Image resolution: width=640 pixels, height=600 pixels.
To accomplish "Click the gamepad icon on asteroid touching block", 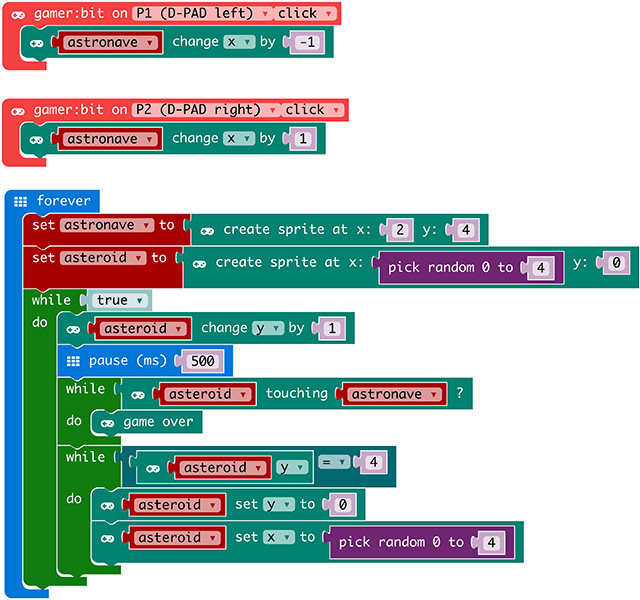I will [137, 394].
